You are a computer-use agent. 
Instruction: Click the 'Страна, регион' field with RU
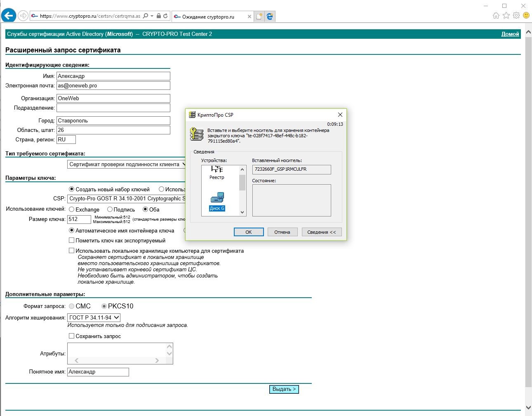(66, 139)
